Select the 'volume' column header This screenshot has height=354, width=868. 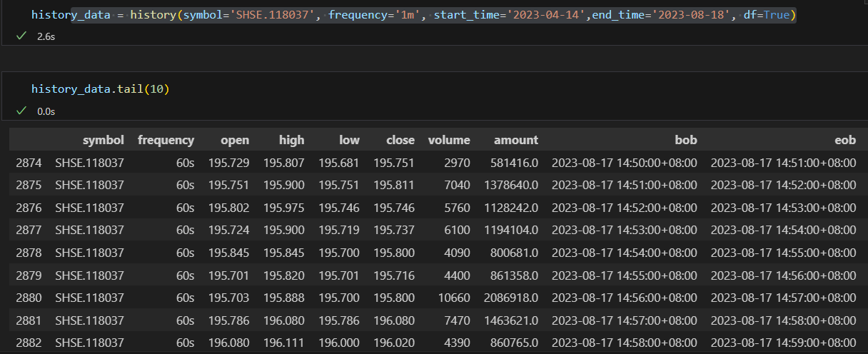coord(449,140)
